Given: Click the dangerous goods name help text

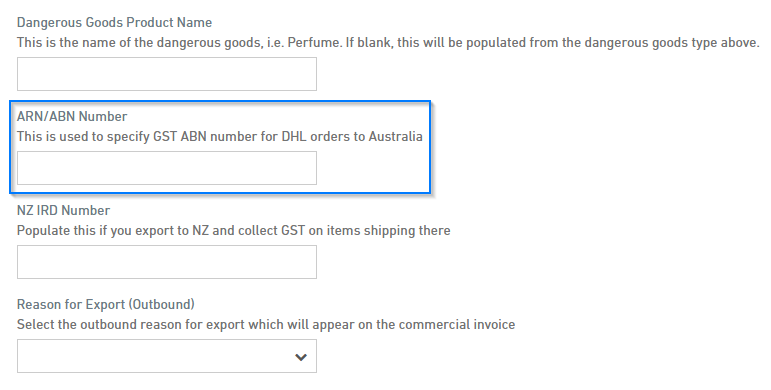Looking at the screenshot, I should click(388, 43).
